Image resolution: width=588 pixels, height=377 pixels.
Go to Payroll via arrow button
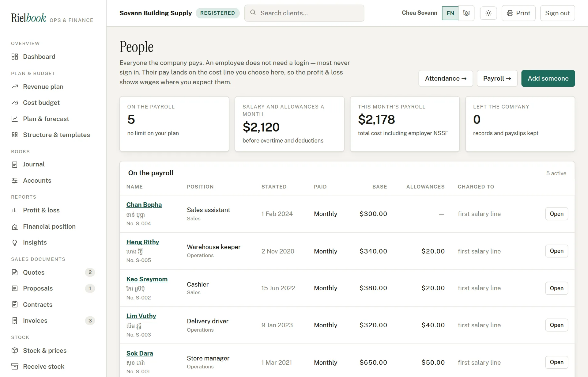(x=497, y=78)
